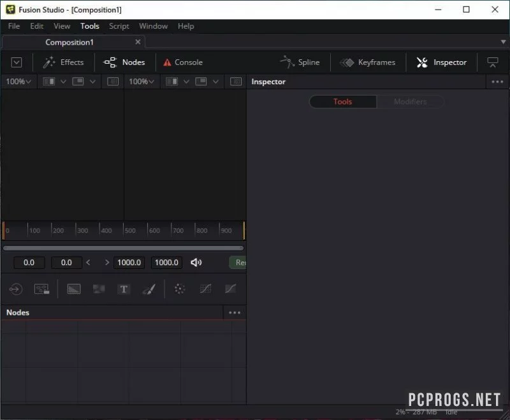Image resolution: width=510 pixels, height=420 pixels.
Task: Open the tab list arrow right of tab bar
Action: coord(503,42)
